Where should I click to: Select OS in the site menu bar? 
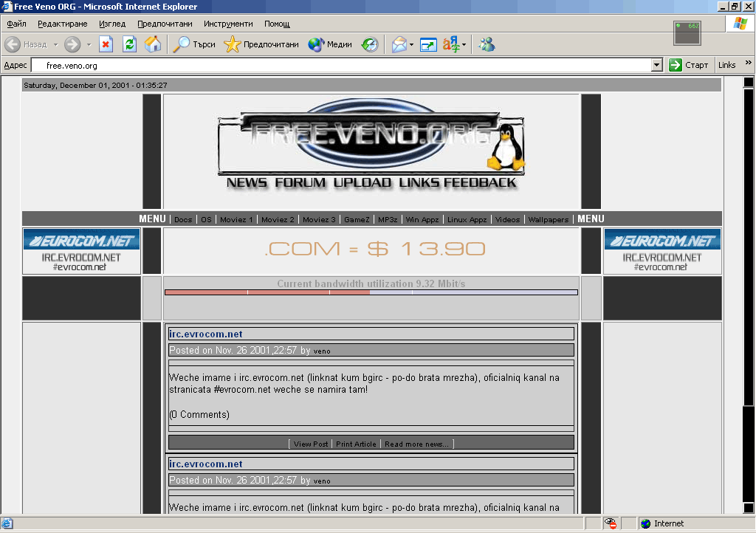[207, 220]
